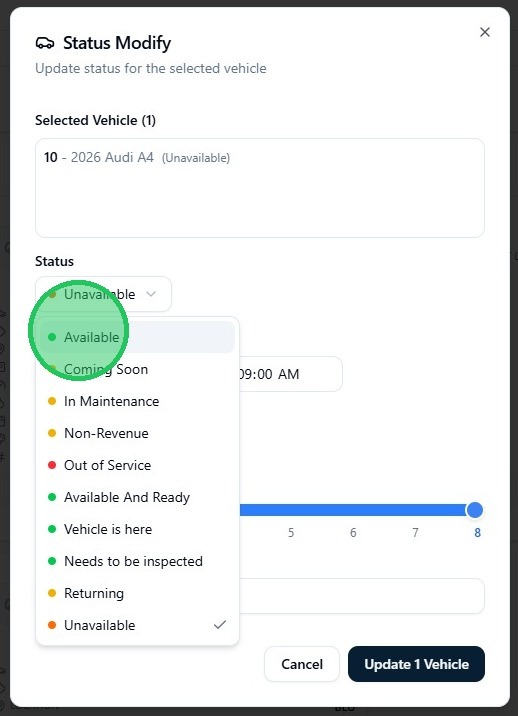518x716 pixels.
Task: Choose the Coming Soon status
Action: (x=137, y=369)
